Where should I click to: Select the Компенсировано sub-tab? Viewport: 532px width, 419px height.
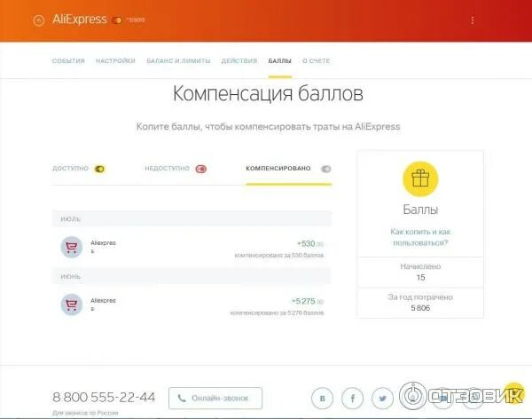click(x=288, y=169)
